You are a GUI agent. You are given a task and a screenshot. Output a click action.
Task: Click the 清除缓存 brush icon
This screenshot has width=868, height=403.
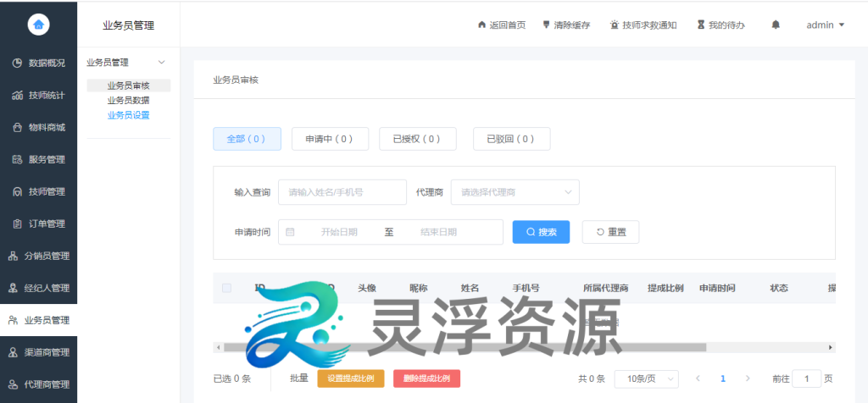(547, 25)
